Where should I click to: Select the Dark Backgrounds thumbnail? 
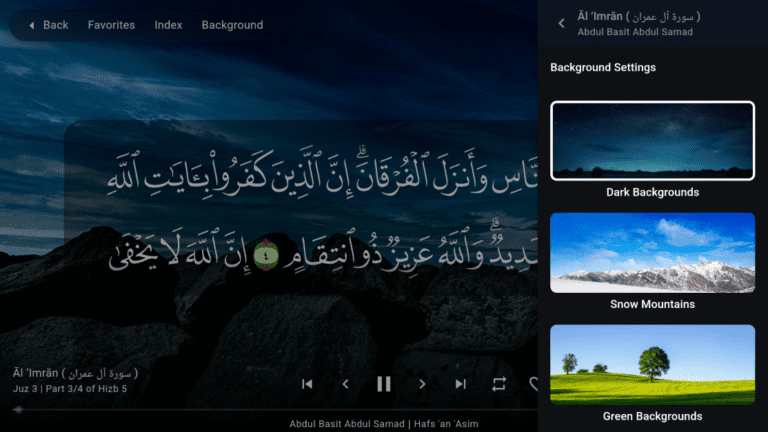point(652,141)
